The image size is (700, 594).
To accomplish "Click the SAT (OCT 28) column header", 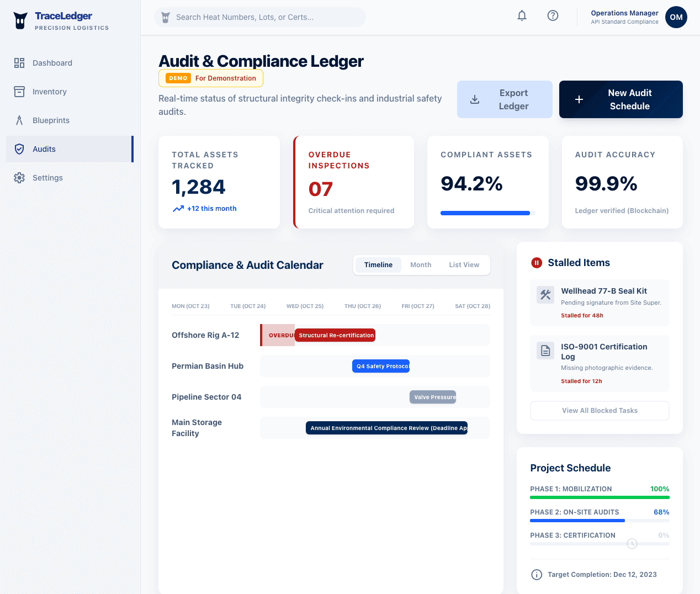I will pyautogui.click(x=473, y=306).
